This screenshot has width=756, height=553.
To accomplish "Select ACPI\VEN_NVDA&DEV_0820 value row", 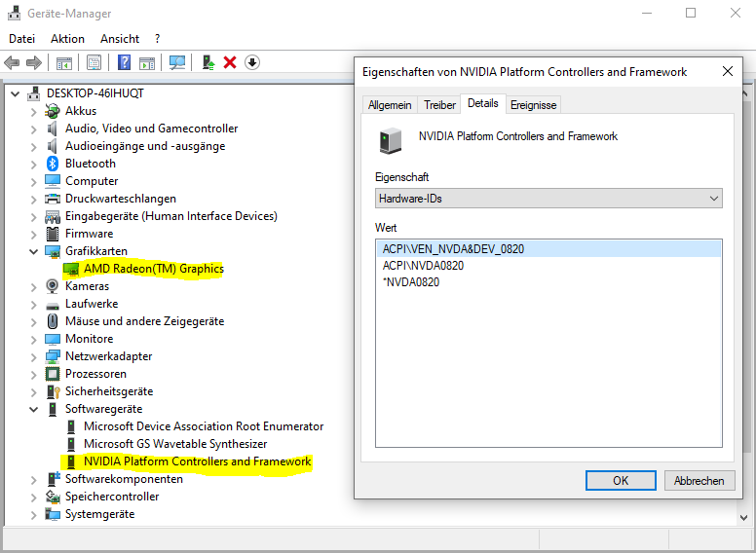I will point(548,249).
